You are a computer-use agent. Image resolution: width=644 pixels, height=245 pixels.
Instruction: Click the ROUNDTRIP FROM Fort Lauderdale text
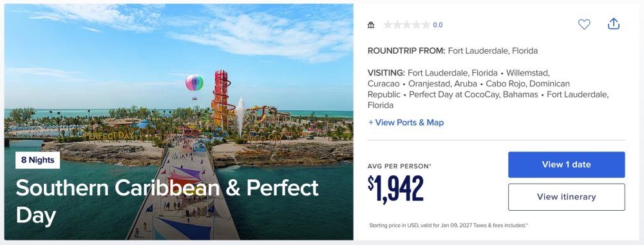coord(453,51)
